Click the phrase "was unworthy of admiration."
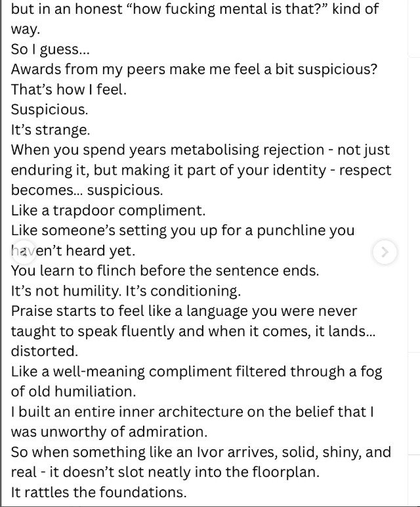 click(x=109, y=432)
